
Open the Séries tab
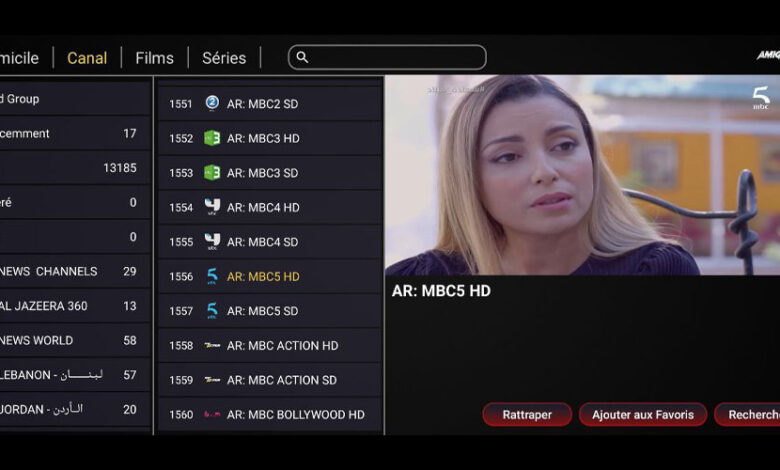224,58
